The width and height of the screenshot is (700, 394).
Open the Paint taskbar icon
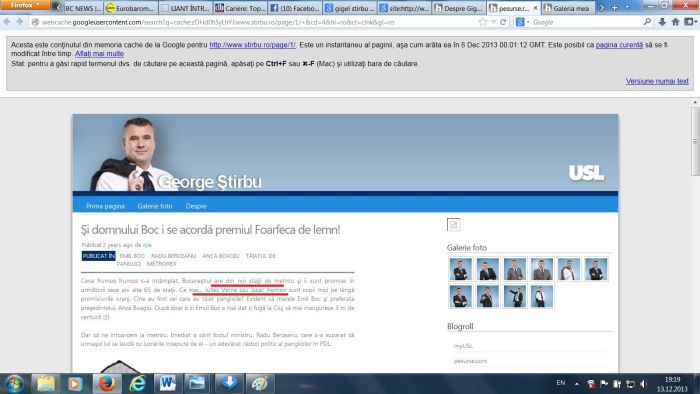[x=260, y=384]
